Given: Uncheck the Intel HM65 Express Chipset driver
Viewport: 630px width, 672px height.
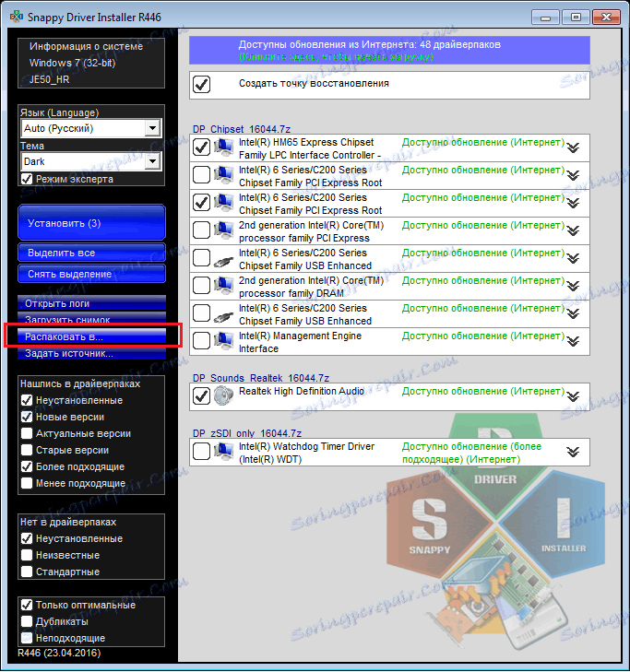Looking at the screenshot, I should coord(201,147).
